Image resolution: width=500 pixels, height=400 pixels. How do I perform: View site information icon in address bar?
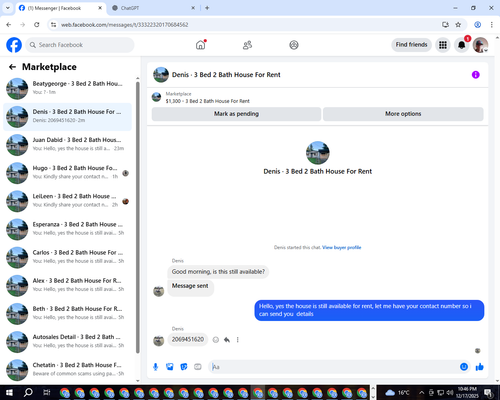pyautogui.click(x=53, y=25)
